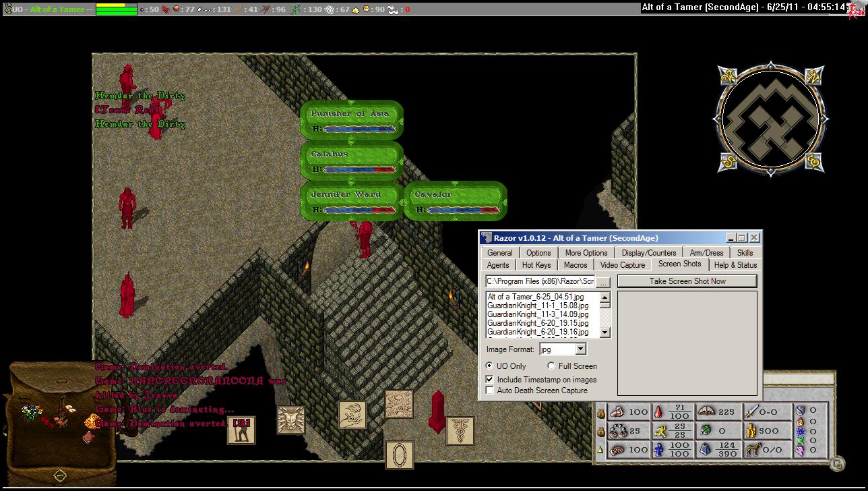This screenshot has height=491, width=868.
Task: Open the Display/Counters tab
Action: click(648, 253)
